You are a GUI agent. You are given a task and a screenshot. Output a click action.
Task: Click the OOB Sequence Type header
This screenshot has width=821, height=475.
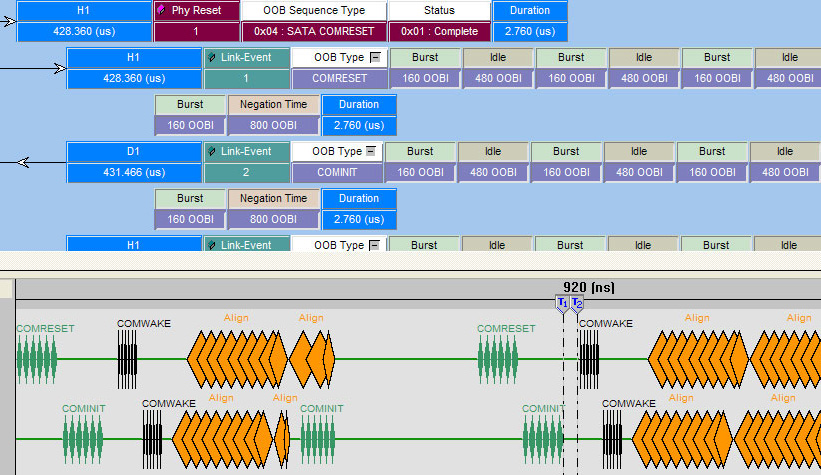314,10
